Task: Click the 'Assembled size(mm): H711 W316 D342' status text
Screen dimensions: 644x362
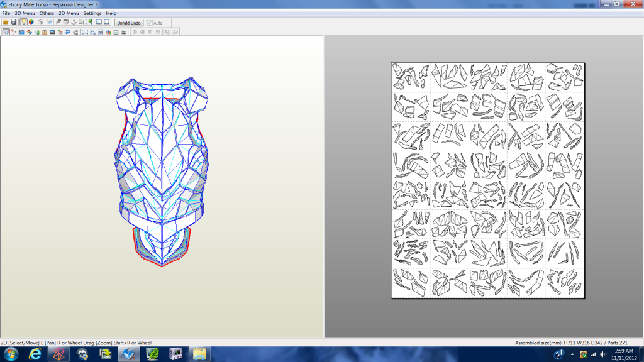Action: click(x=558, y=343)
